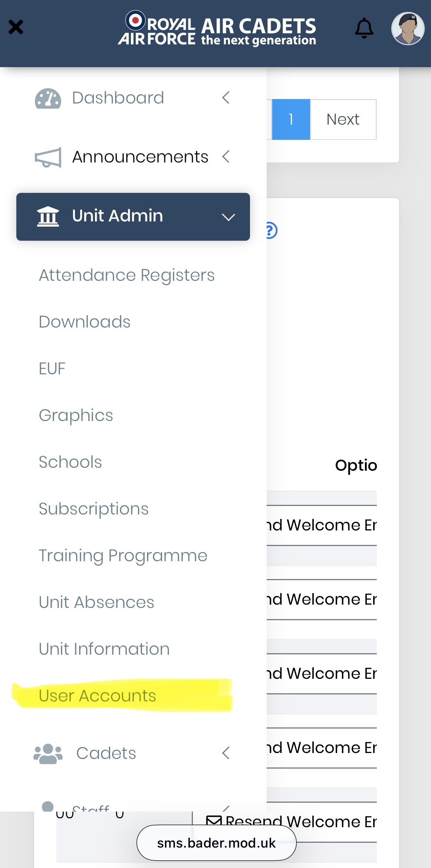
Task: Expand the Announcements submenu chevron
Action: (226, 157)
